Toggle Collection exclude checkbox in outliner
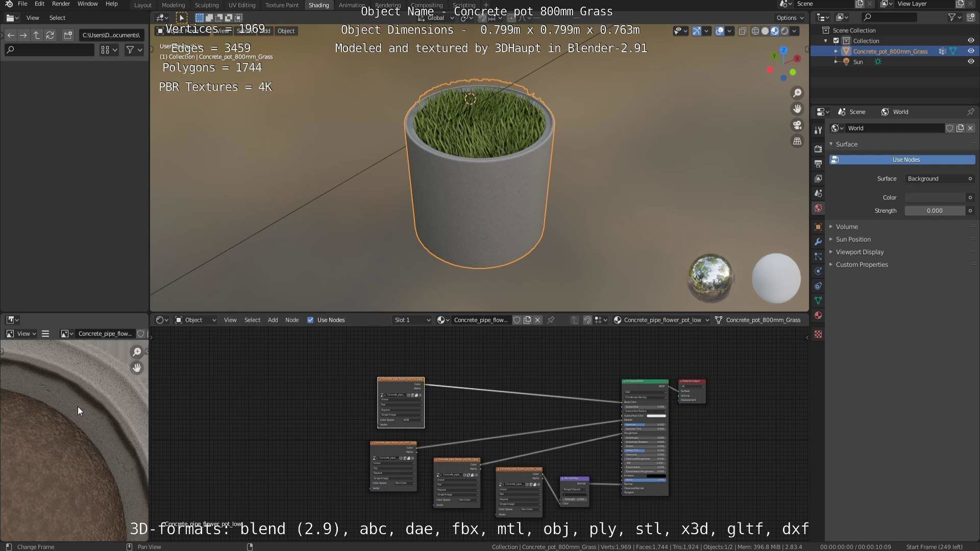This screenshot has height=551, width=980. pos(836,41)
